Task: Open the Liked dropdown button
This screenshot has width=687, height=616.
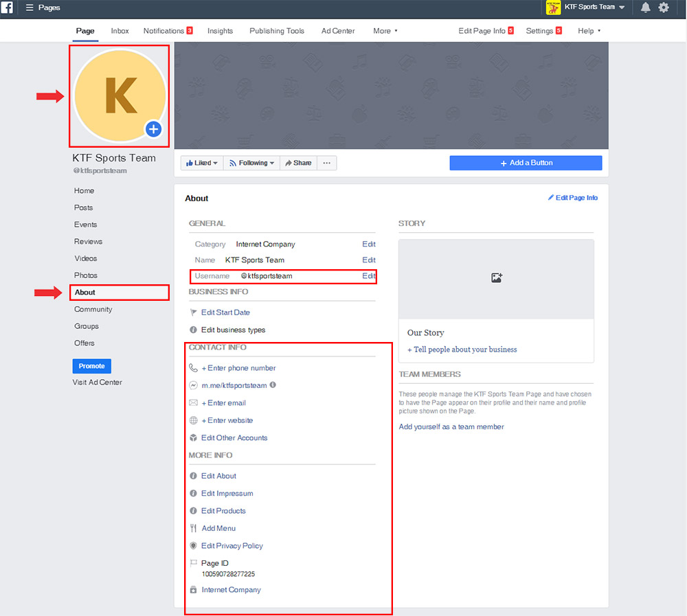Action: coord(202,163)
